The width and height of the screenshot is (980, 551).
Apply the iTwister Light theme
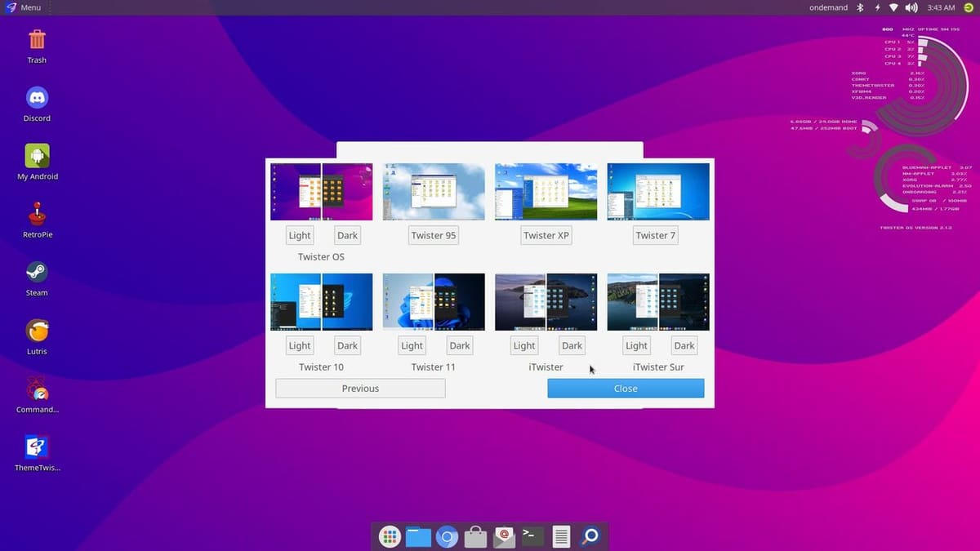pos(524,345)
